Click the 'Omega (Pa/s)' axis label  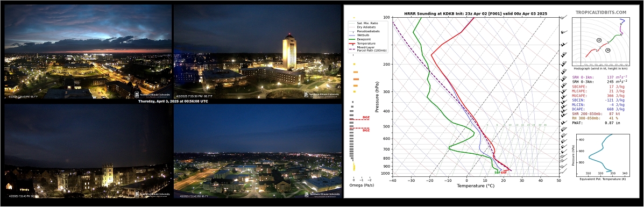tap(362, 185)
